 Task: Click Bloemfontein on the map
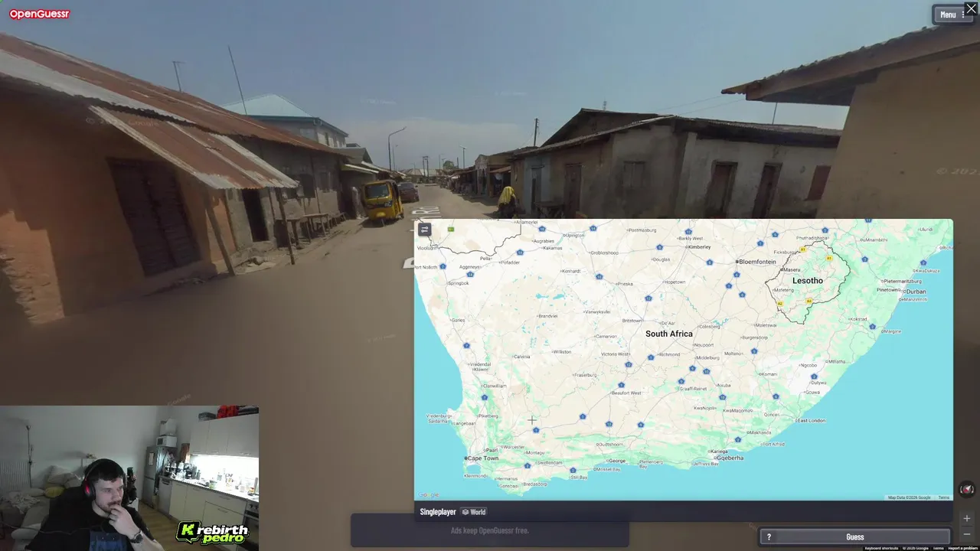756,262
